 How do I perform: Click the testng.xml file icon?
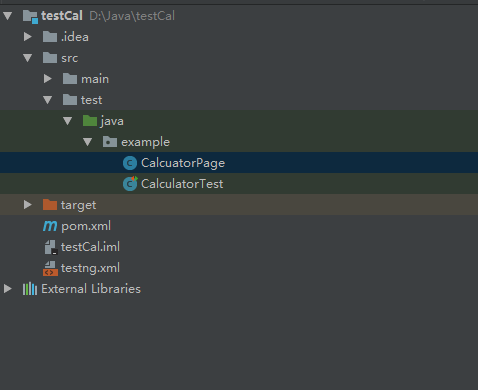pos(50,268)
